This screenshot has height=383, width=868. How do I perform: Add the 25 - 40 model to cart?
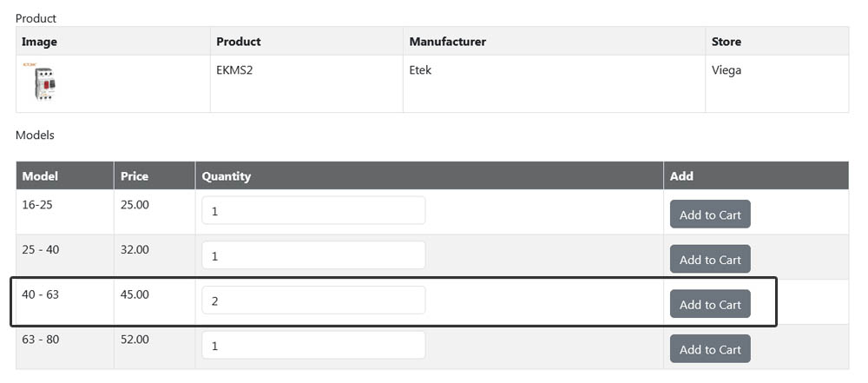pos(710,260)
